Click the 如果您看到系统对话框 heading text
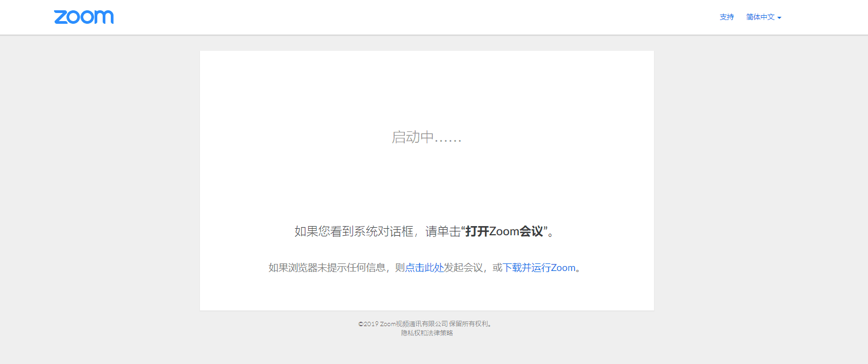This screenshot has width=868, height=364. (x=354, y=231)
